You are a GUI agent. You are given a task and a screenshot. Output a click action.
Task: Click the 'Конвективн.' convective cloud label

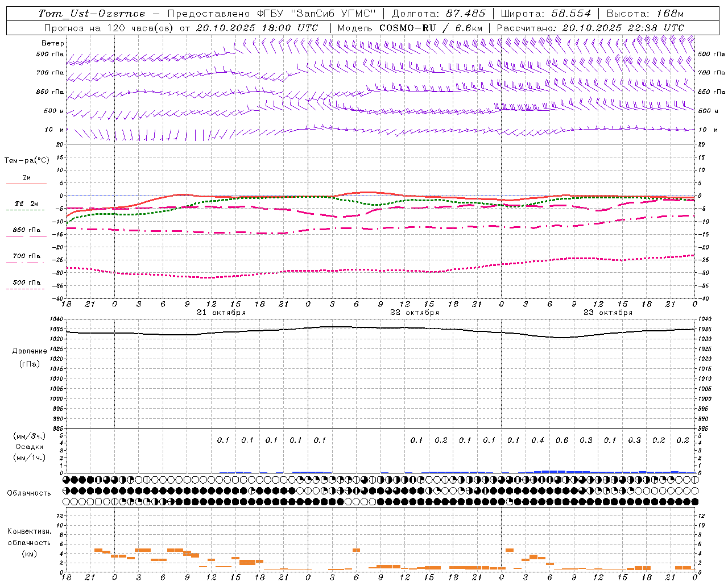(30, 531)
